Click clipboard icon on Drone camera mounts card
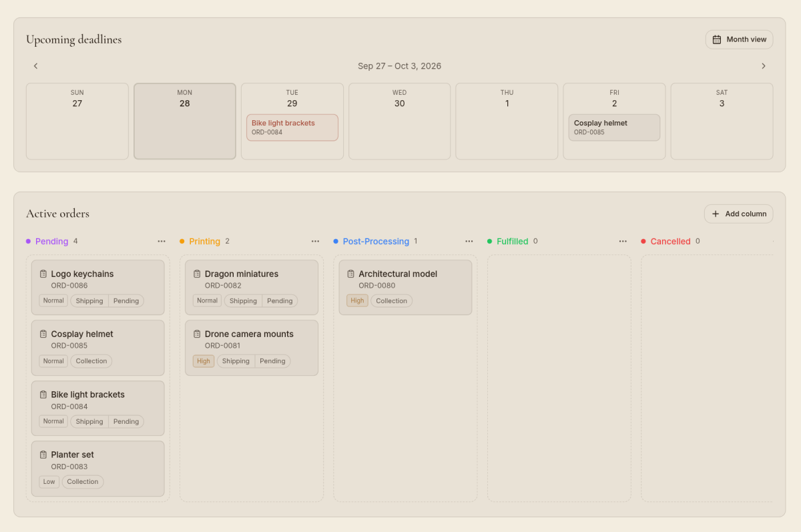 point(197,334)
